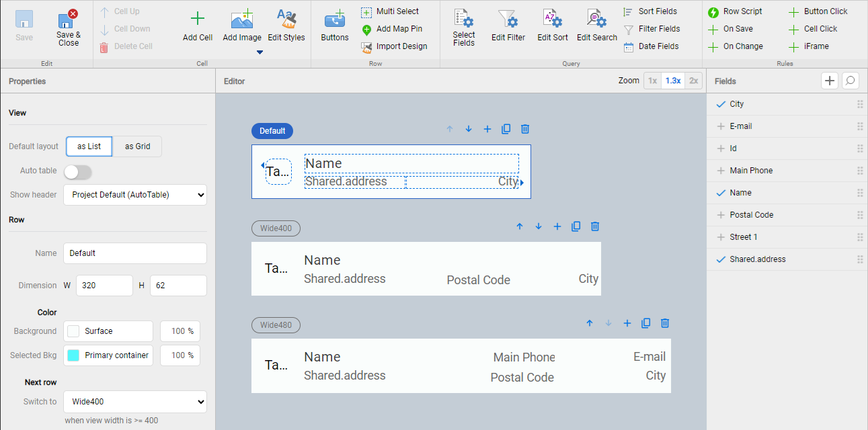
Task: Set editor zoom to 2x
Action: click(x=694, y=81)
